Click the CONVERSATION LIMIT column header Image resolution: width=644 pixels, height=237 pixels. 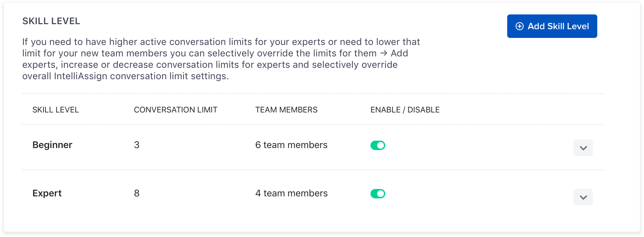(175, 110)
